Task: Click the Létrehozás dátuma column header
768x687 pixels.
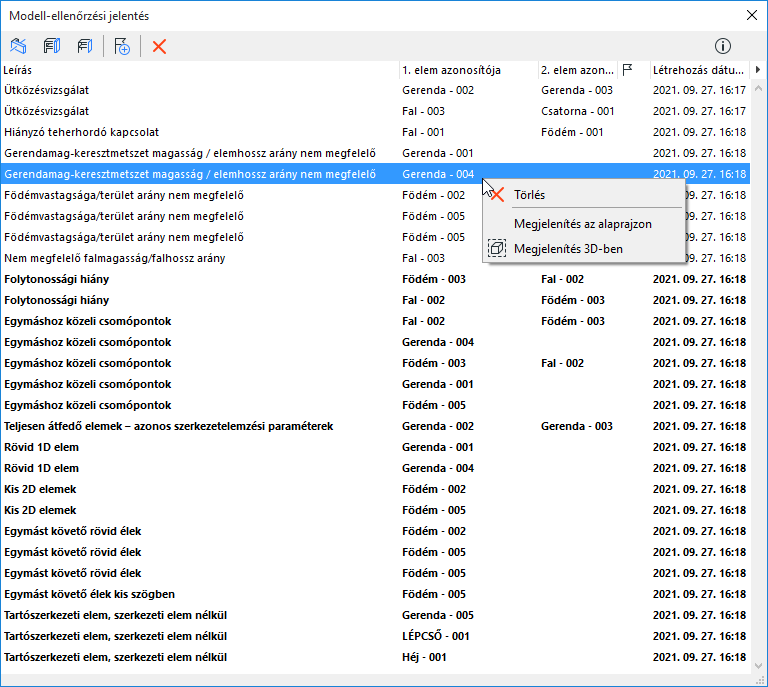Action: point(697,70)
